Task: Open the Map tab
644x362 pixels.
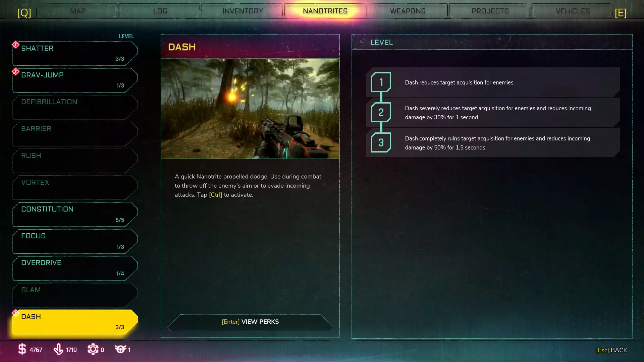Action: click(78, 11)
